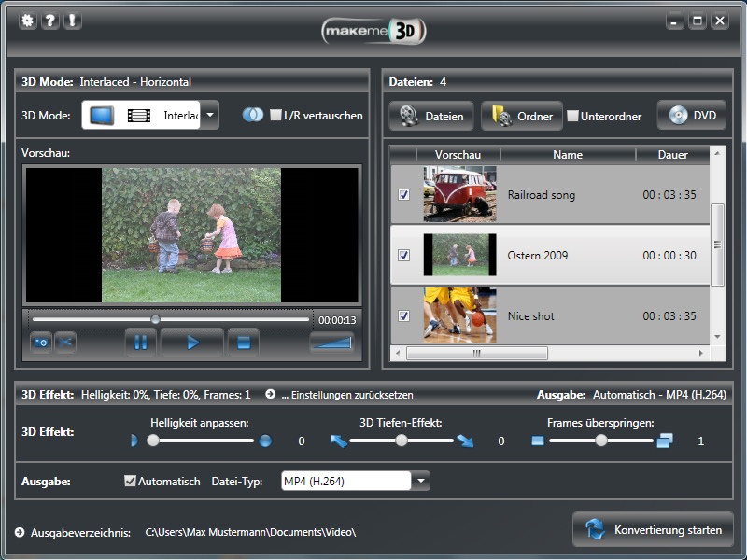Image resolution: width=747 pixels, height=560 pixels.
Task: Start conversion with Konvertierung starten
Action: click(653, 530)
